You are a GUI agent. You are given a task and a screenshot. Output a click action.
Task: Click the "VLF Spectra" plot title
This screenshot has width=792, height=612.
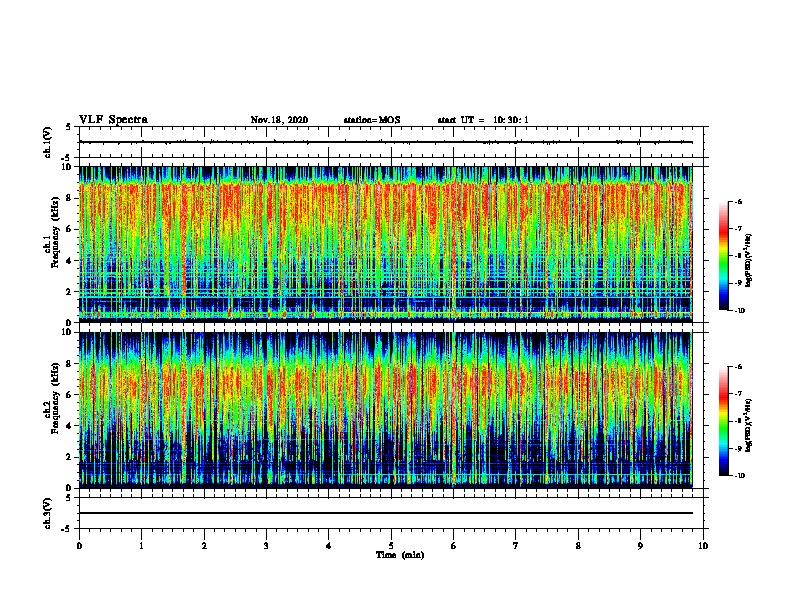coord(113,120)
